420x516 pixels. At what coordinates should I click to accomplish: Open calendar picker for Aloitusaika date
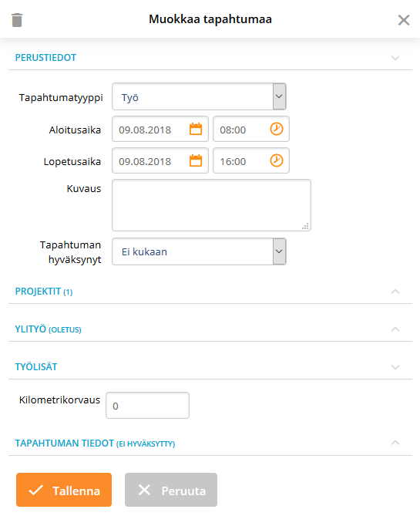pos(196,129)
